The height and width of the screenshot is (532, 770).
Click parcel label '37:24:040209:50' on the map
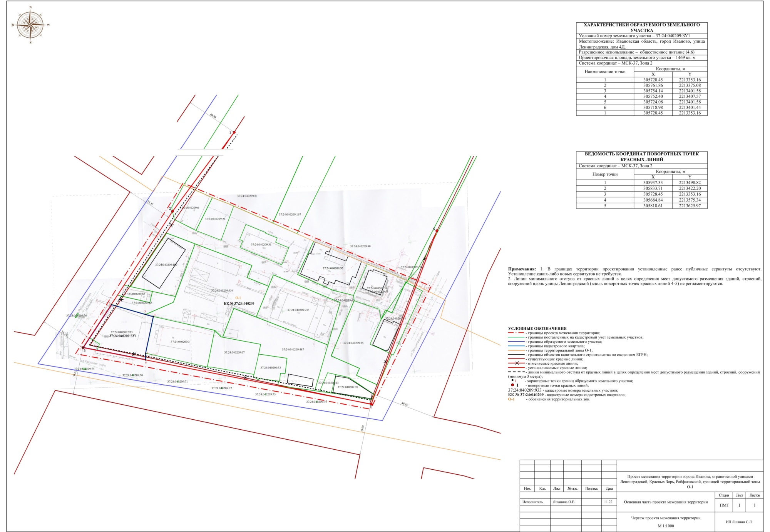point(333,269)
